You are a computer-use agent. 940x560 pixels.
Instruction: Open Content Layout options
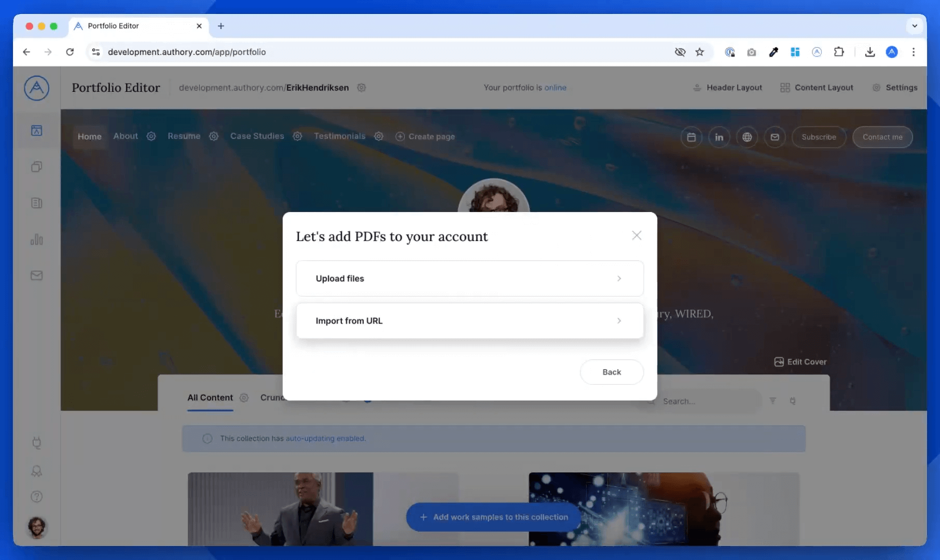pyautogui.click(x=817, y=88)
